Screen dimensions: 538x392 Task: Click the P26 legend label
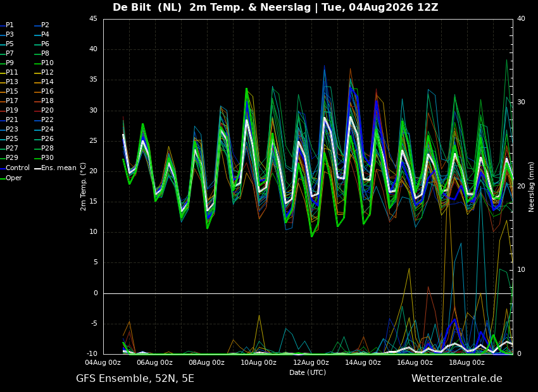[44, 138]
